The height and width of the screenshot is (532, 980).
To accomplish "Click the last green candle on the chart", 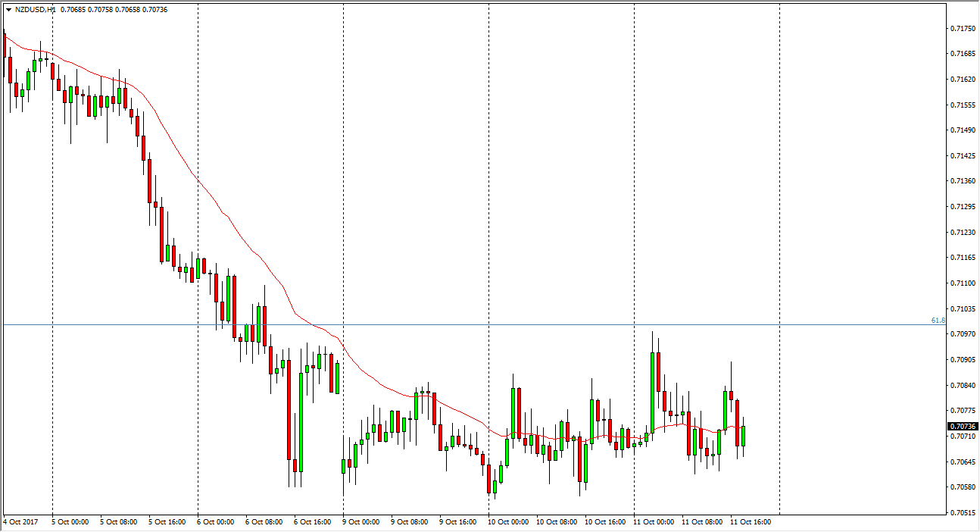I will (744, 436).
